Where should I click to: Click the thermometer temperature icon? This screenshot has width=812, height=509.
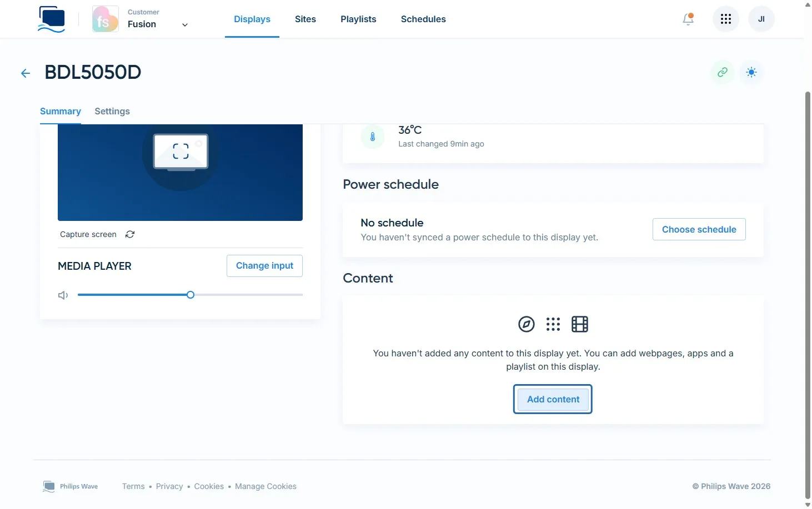(373, 137)
